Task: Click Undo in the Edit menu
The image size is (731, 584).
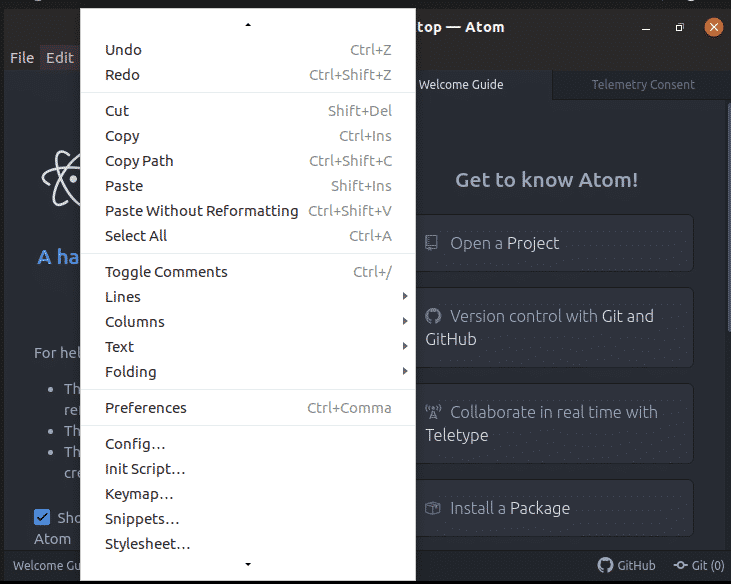Action: tap(248, 50)
